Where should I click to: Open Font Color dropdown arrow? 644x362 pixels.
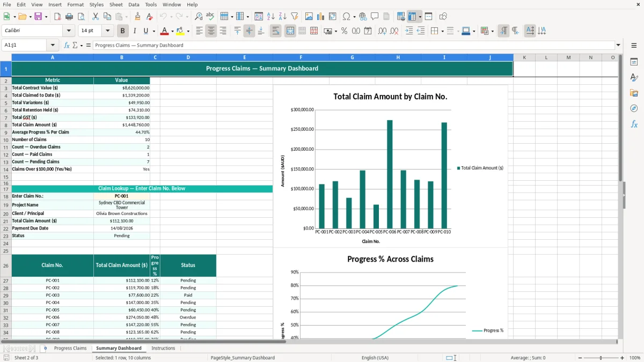click(173, 31)
